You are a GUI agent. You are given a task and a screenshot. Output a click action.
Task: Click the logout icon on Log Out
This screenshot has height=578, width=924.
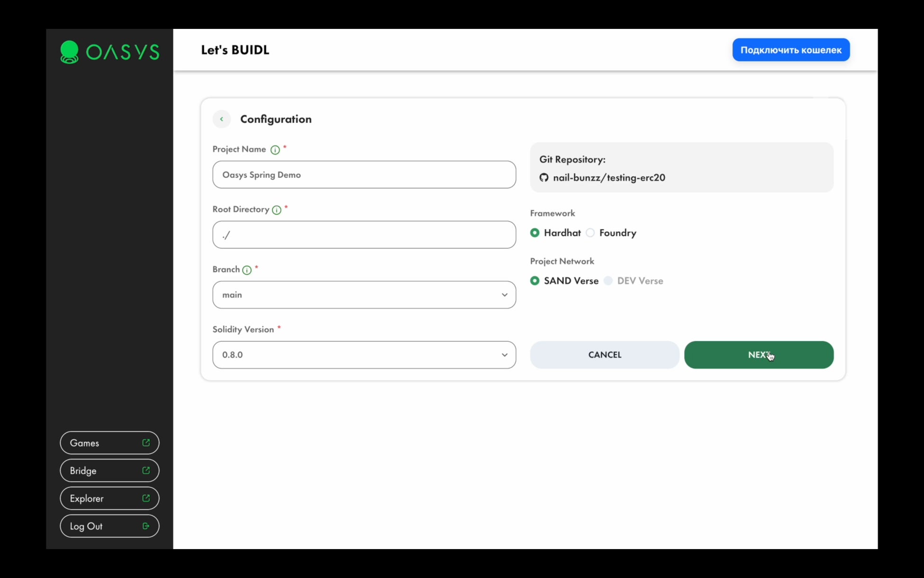pyautogui.click(x=146, y=526)
